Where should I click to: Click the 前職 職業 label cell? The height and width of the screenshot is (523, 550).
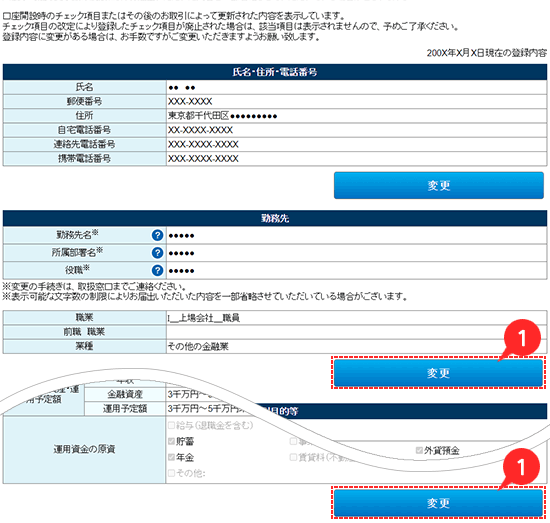click(84, 332)
